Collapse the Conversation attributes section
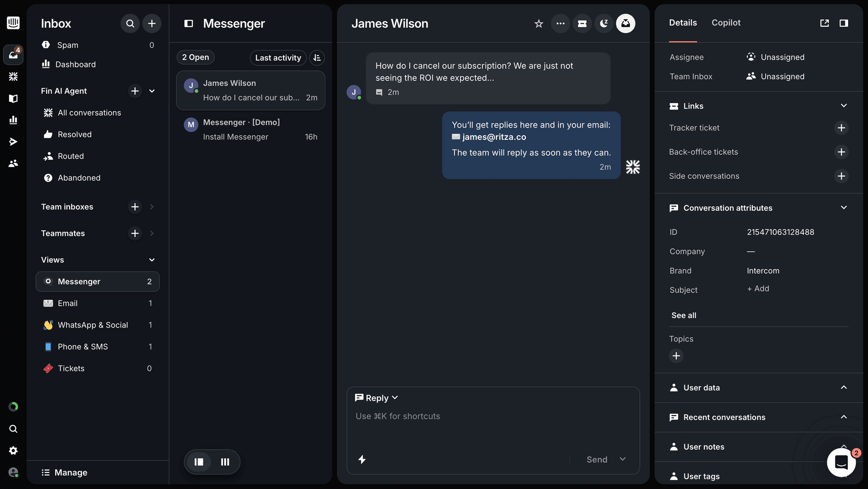Image resolution: width=868 pixels, height=489 pixels. pos(844,208)
